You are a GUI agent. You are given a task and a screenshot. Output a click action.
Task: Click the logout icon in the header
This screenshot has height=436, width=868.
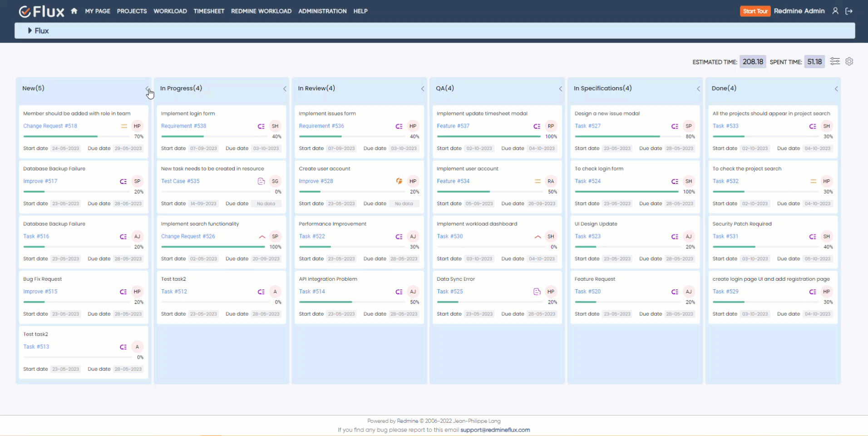(x=850, y=11)
